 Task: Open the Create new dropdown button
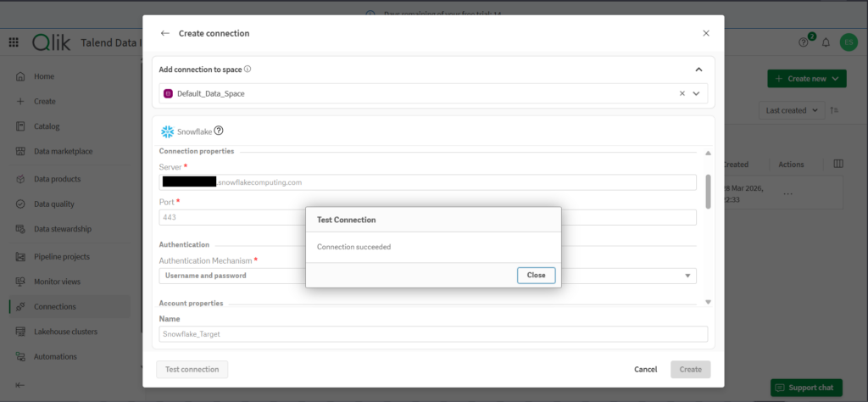click(x=807, y=79)
